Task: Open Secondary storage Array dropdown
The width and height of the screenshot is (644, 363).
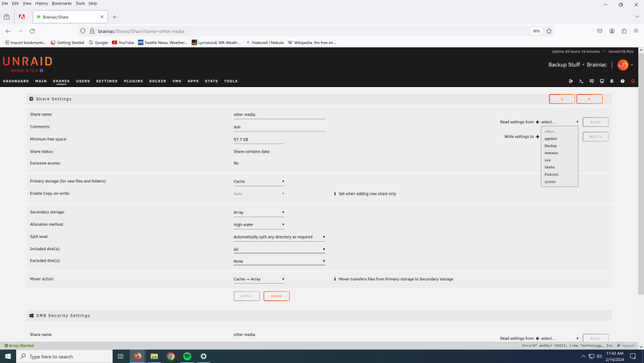Action: (259, 212)
